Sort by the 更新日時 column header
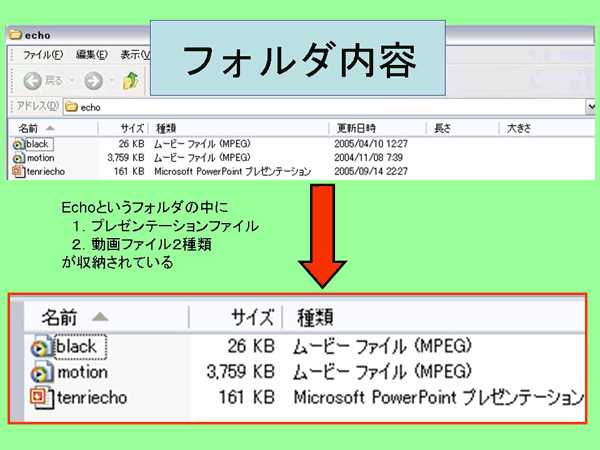 356,128
